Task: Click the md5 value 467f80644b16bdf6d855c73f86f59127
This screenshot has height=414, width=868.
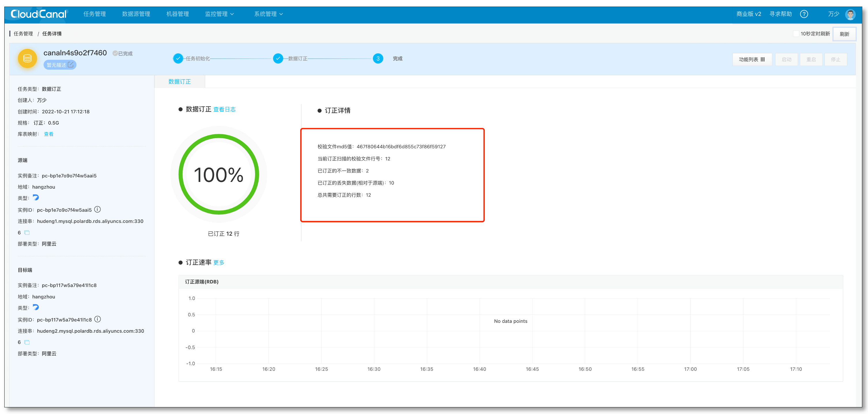Action: click(x=401, y=146)
